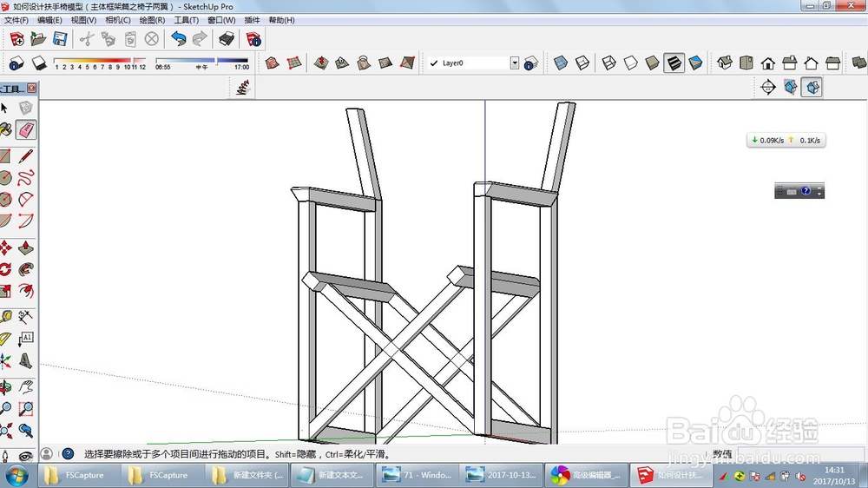868x488 pixels.
Task: Enable Shaded style
Action: [x=652, y=63]
